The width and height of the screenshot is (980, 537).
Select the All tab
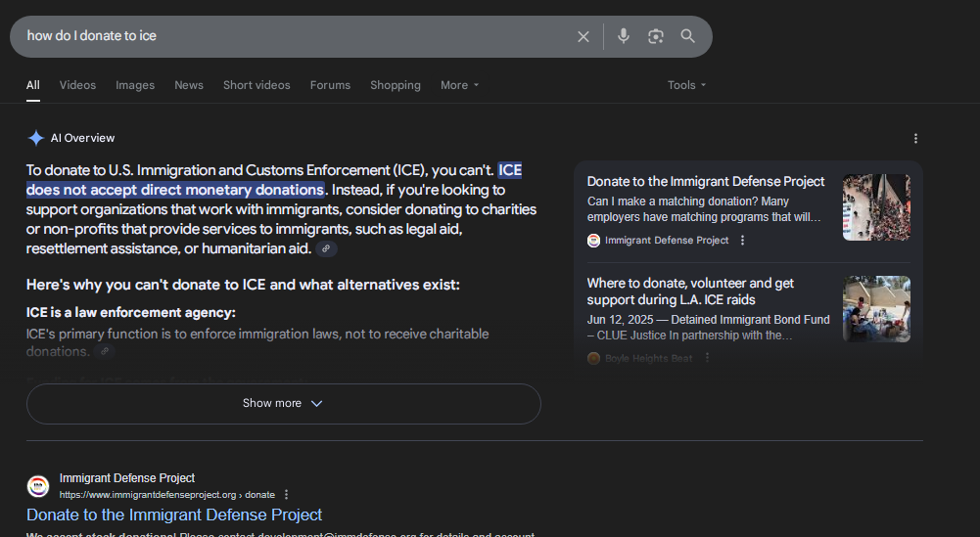coord(33,85)
